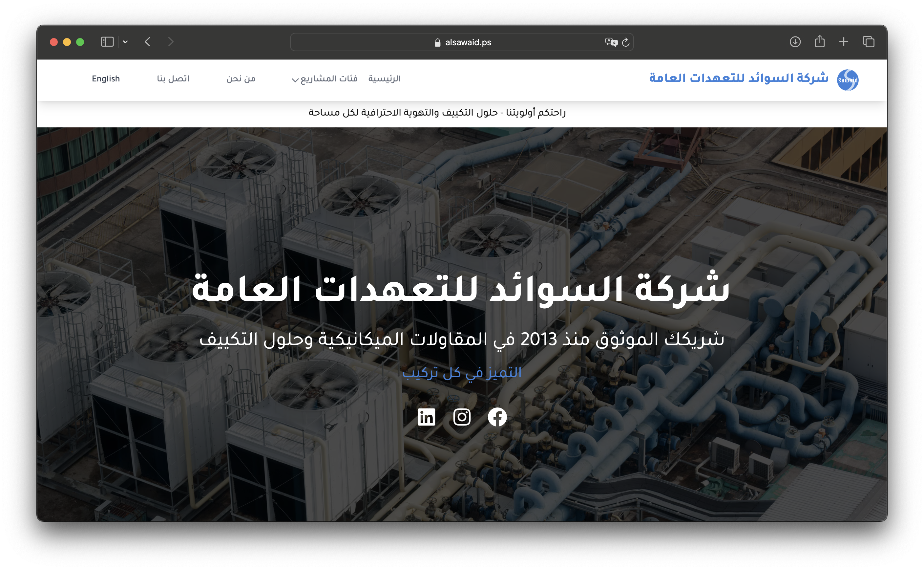924x570 pixels.
Task: Show tab overview icon
Action: pos(869,42)
